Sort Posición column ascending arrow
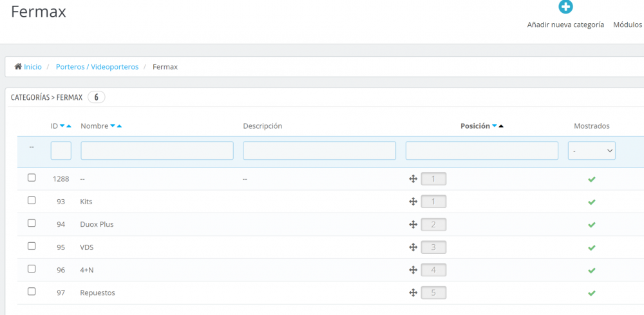The width and height of the screenshot is (644, 315). coord(500,126)
